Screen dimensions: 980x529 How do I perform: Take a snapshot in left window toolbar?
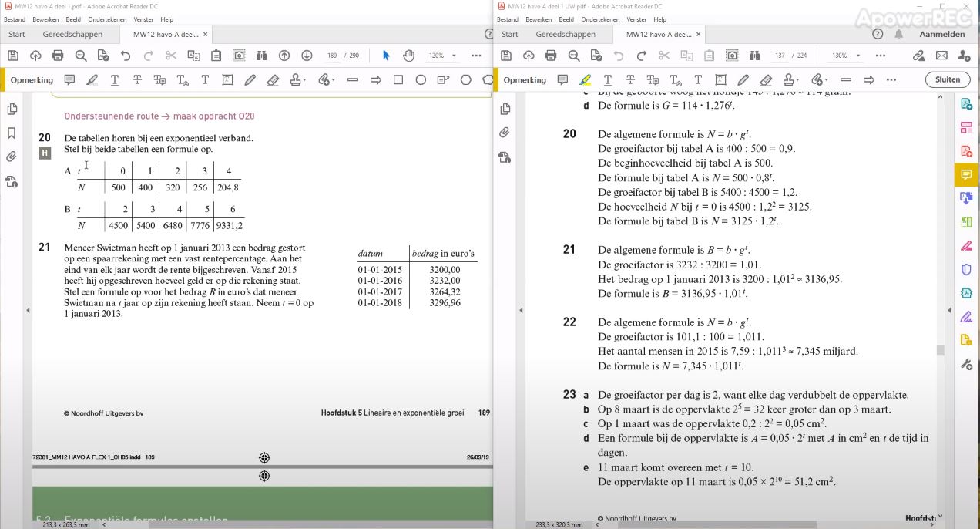[x=239, y=56]
